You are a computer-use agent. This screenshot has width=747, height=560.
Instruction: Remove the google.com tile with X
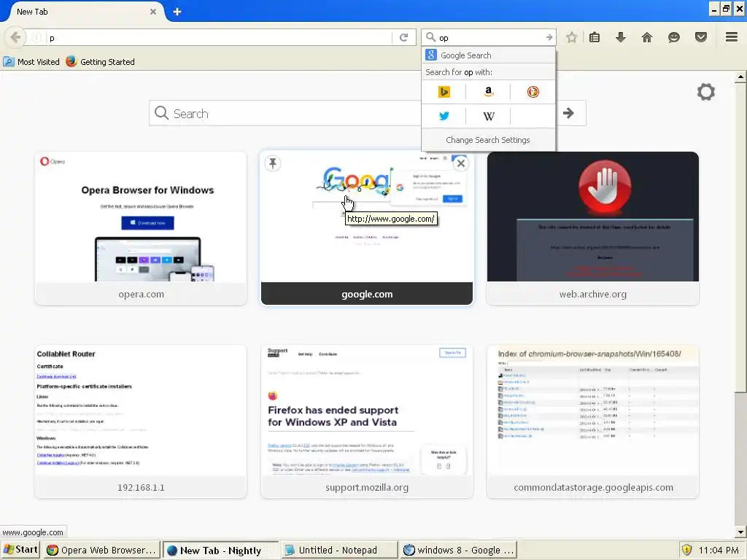click(x=460, y=163)
